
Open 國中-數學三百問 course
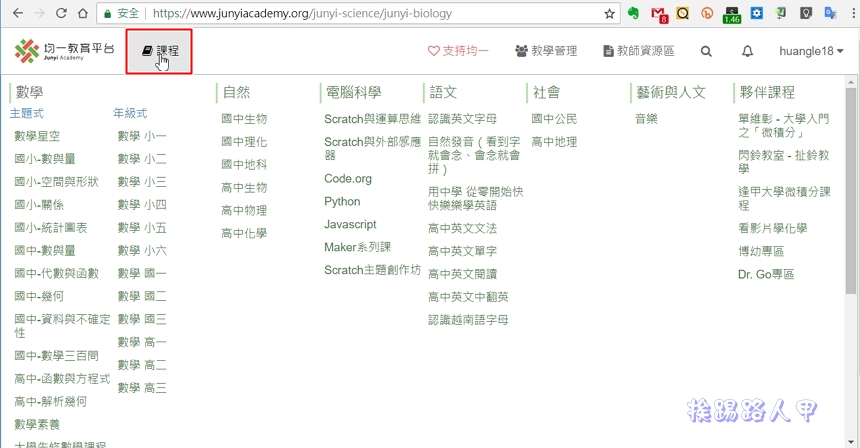point(56,356)
